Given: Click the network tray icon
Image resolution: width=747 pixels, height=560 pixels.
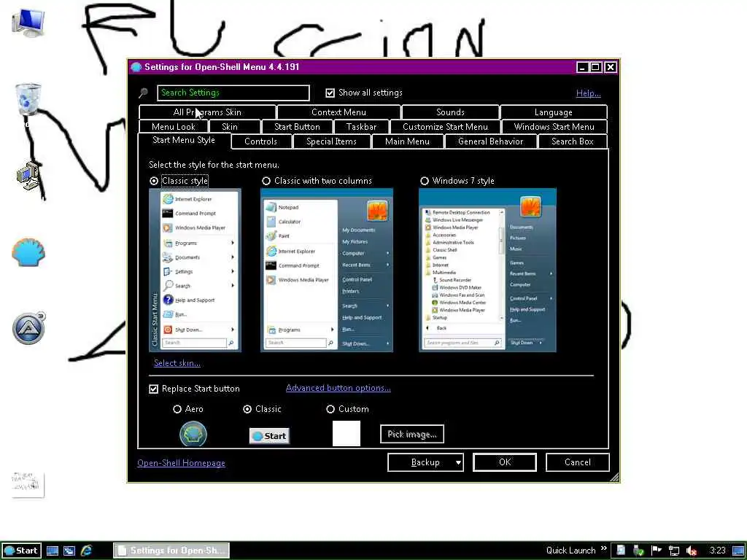Looking at the screenshot, I should pyautogui.click(x=673, y=551).
